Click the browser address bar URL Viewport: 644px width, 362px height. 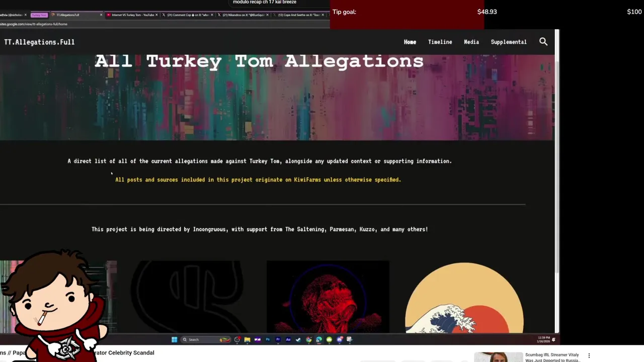click(x=34, y=24)
